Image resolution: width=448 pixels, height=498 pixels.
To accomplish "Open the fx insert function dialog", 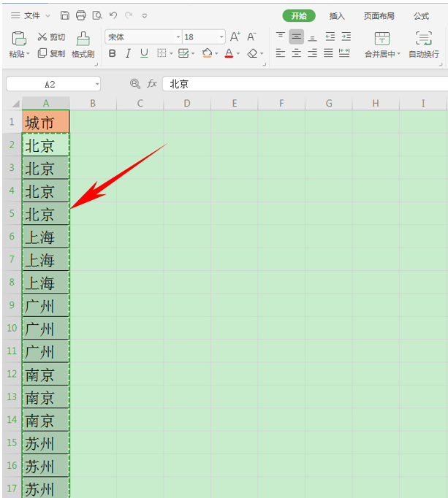I will tap(152, 84).
